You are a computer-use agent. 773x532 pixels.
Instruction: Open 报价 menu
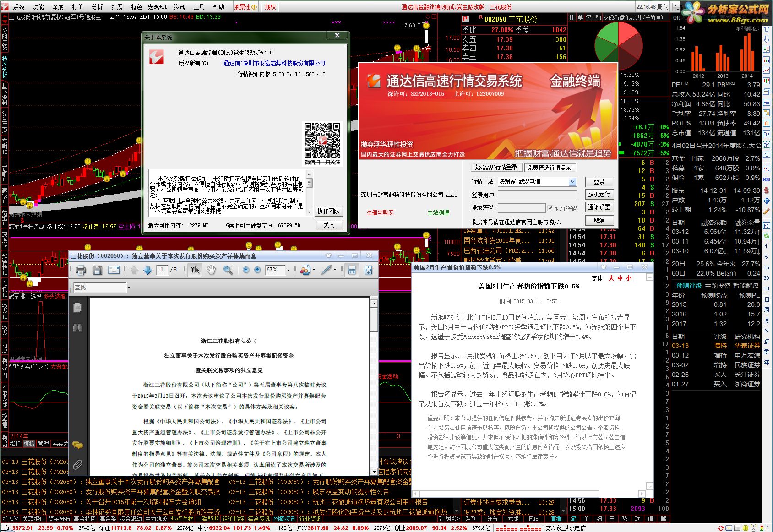coord(78,7)
